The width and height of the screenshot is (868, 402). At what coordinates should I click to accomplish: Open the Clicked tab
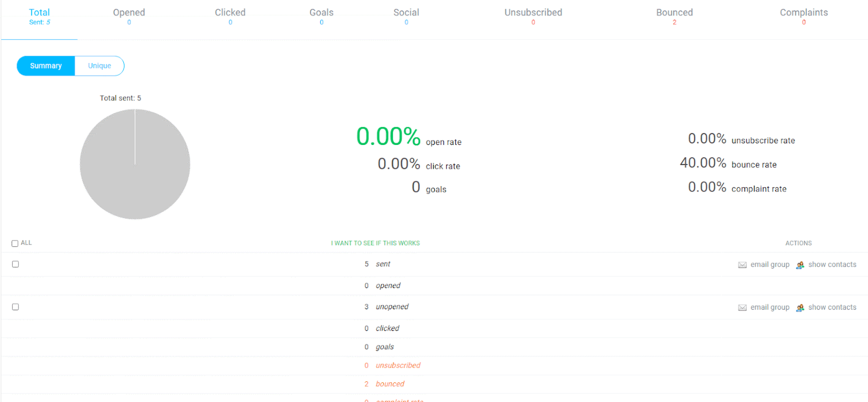(230, 16)
